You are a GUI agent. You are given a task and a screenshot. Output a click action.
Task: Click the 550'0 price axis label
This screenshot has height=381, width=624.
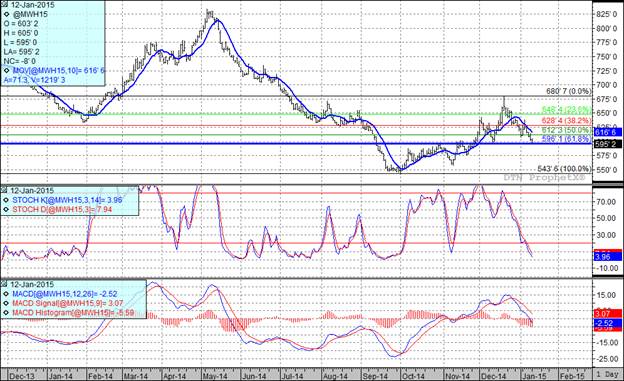[x=606, y=169]
